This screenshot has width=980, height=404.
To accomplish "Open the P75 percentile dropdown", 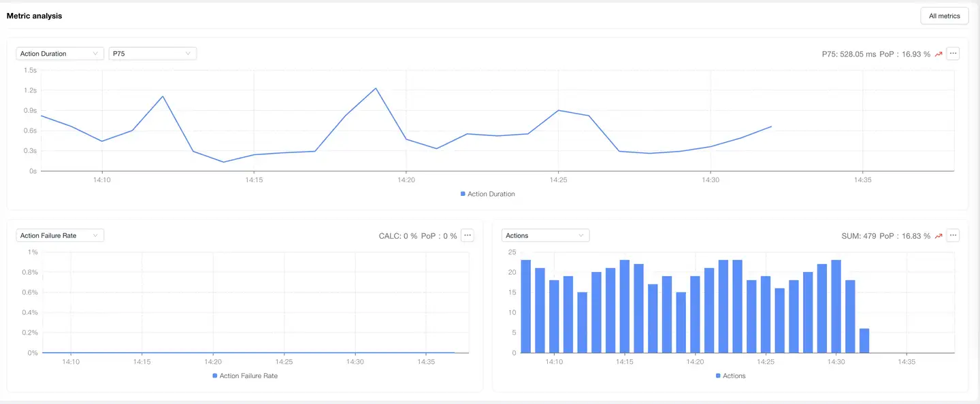I will (152, 54).
